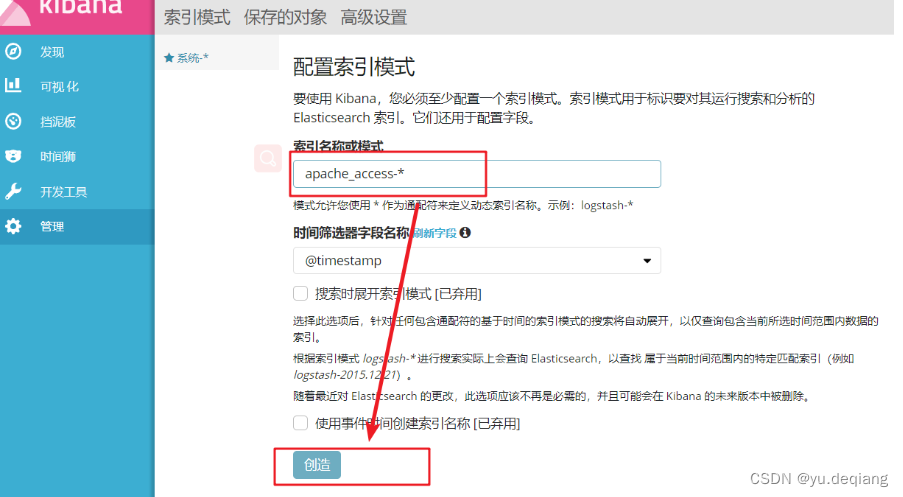Select 时间狮 in the sidebar
Image resolution: width=903 pixels, height=497 pixels.
point(58,157)
